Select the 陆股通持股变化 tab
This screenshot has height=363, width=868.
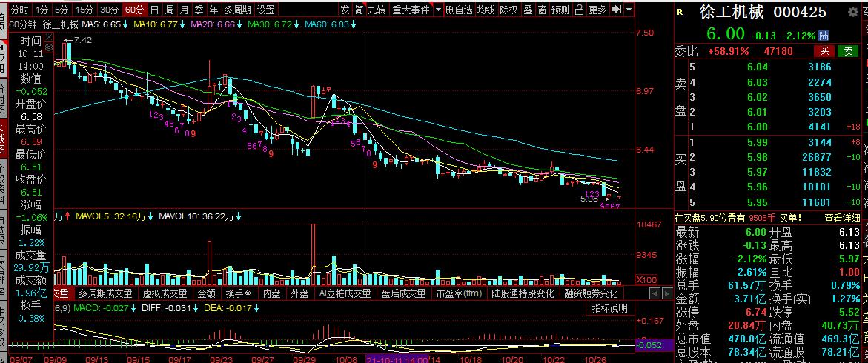(523, 293)
